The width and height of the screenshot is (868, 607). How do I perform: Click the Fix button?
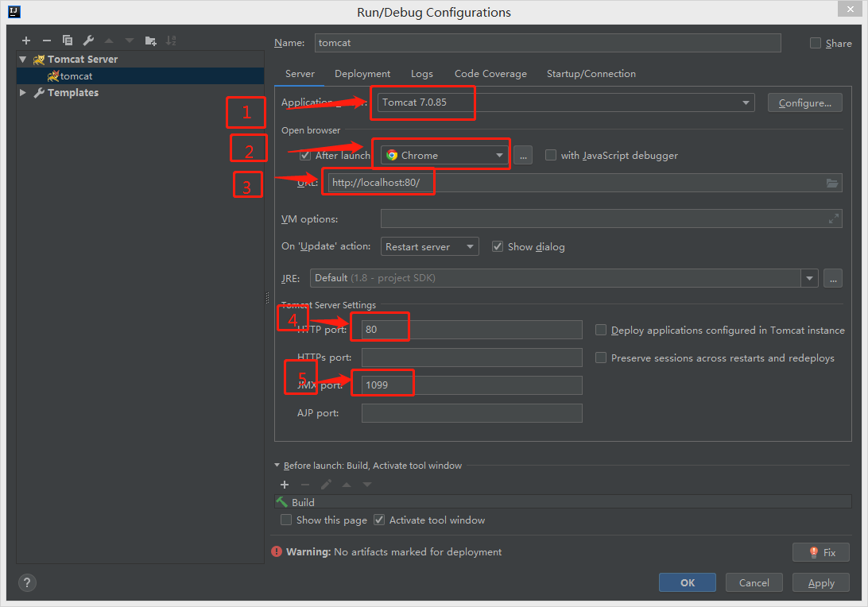821,552
